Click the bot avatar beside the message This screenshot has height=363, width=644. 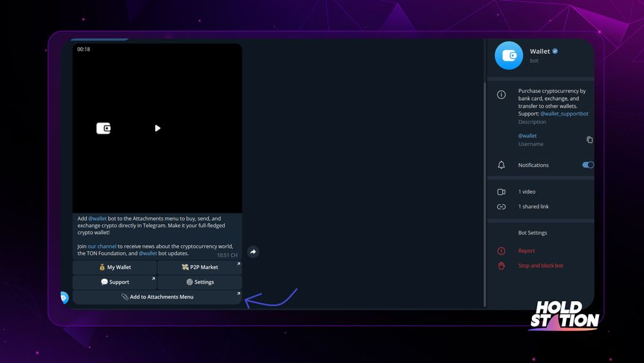64,297
